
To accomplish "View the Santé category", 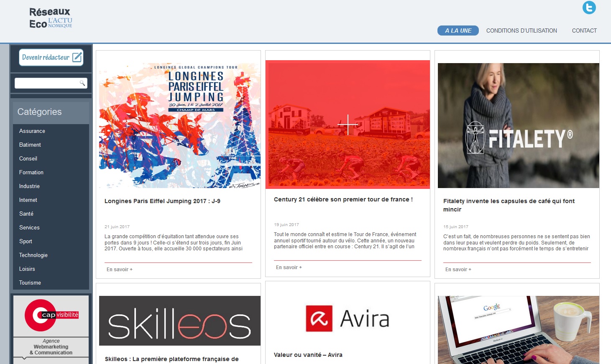I will tap(26, 214).
